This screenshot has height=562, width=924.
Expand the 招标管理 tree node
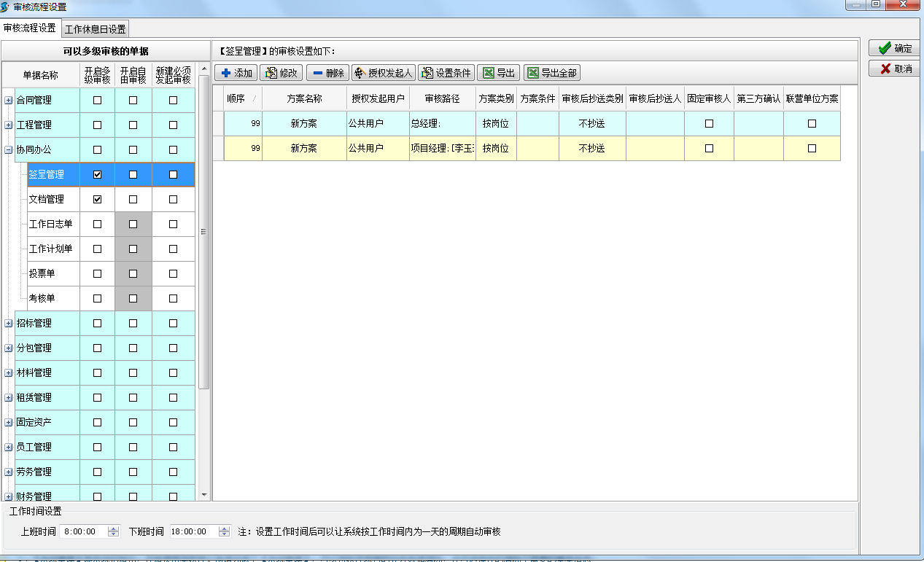(9, 324)
